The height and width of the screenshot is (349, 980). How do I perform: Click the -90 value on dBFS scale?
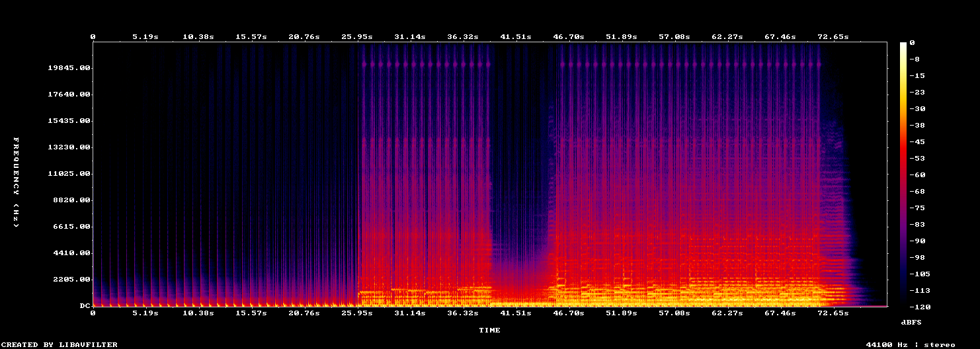coord(917,241)
